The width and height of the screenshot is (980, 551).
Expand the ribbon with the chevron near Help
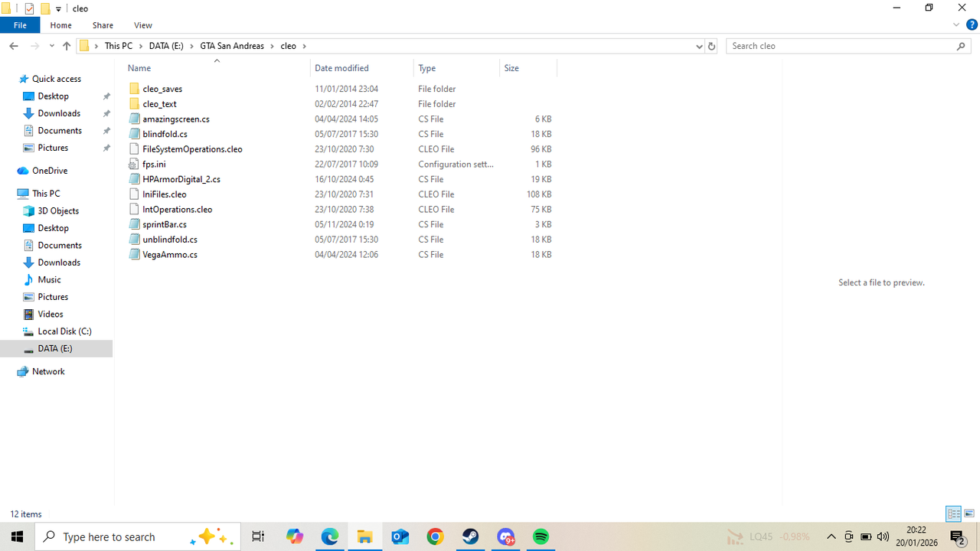tap(956, 25)
